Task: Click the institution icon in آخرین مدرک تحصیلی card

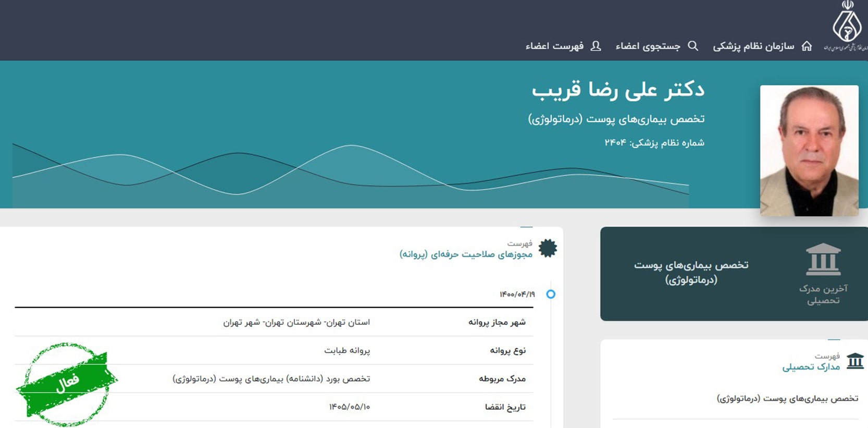Action: coord(823,259)
